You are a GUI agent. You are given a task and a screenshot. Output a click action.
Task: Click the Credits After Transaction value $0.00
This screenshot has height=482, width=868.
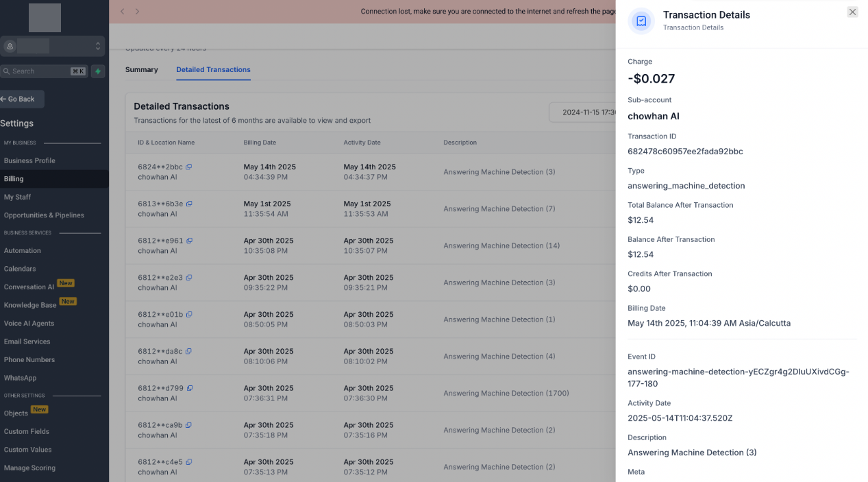click(639, 289)
